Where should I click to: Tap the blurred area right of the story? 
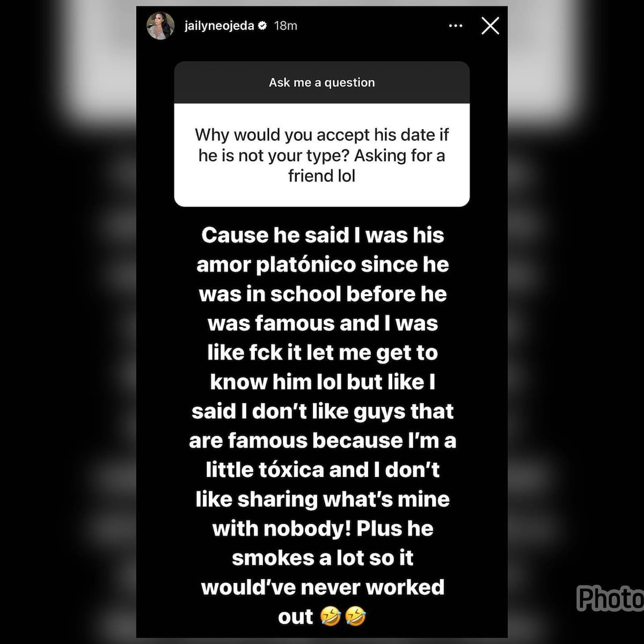576,322
